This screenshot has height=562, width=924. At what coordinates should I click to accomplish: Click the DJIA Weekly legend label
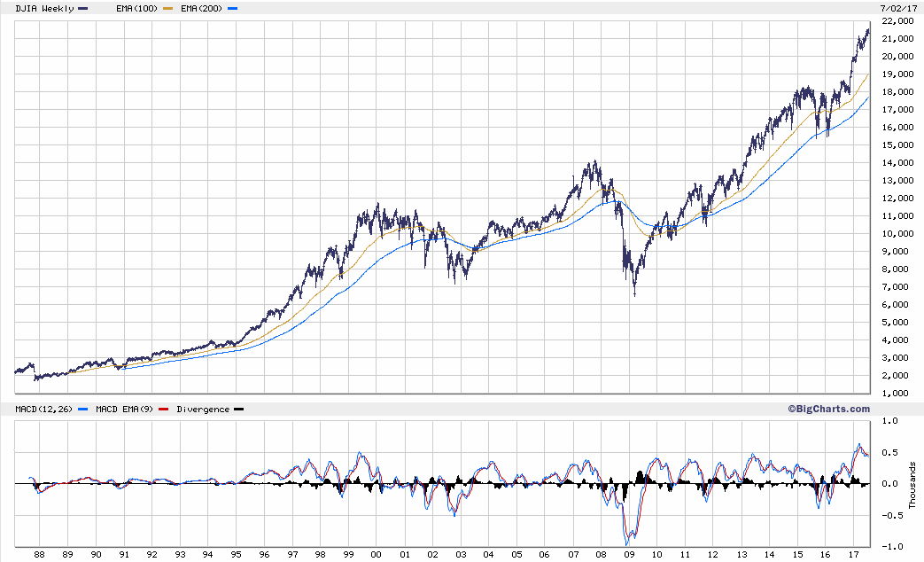click(x=45, y=8)
